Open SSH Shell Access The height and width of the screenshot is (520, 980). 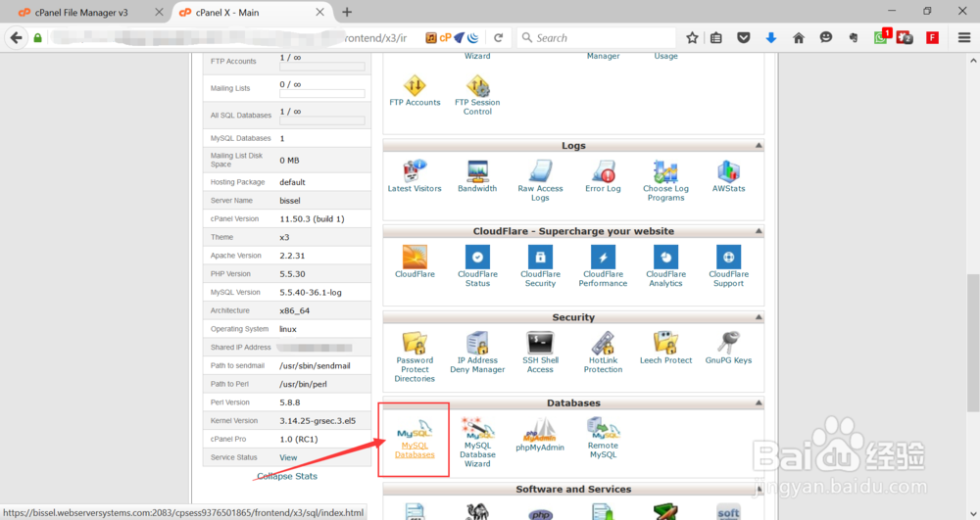click(x=540, y=353)
